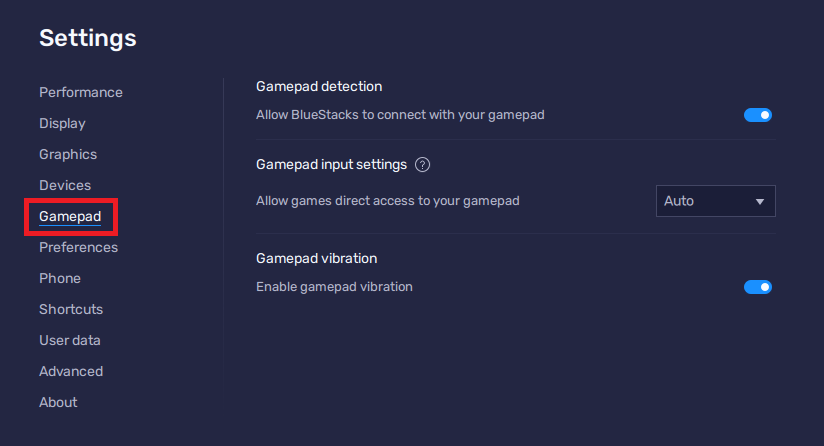Click the Gamepad input settings help icon

tap(423, 165)
